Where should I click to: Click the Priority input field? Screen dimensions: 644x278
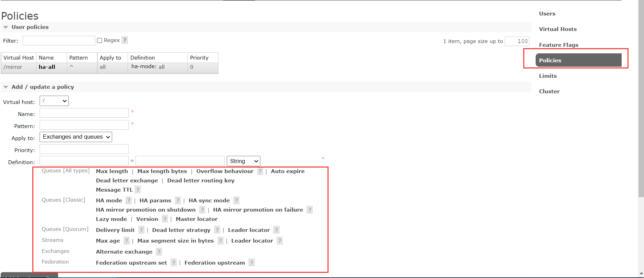84,149
